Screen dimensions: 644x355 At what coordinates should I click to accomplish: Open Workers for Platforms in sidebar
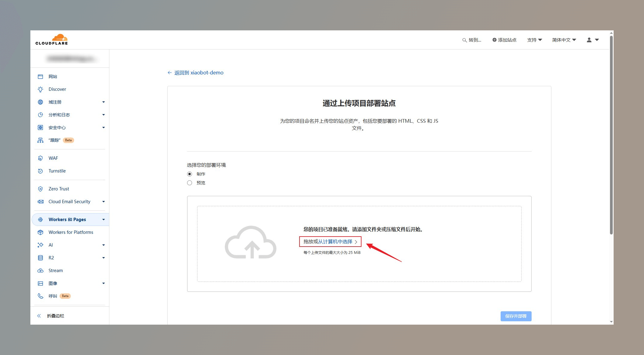(70, 232)
